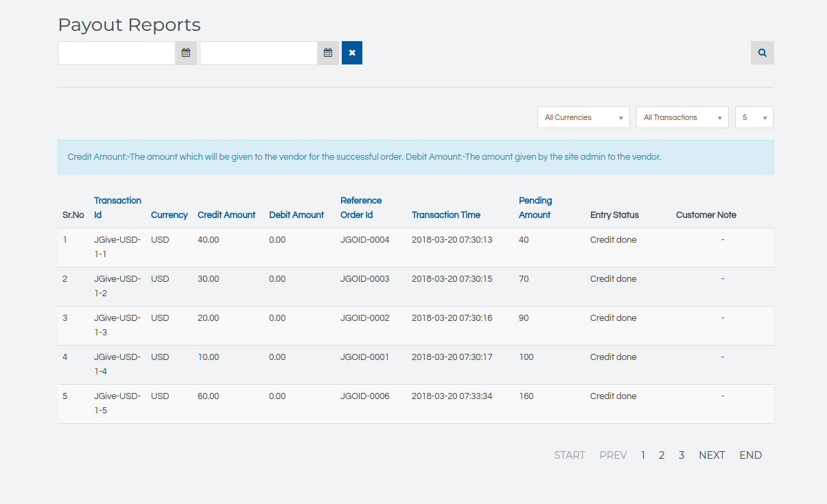The width and height of the screenshot is (827, 504).
Task: Sort by Pending Amount column
Action: [x=535, y=208]
